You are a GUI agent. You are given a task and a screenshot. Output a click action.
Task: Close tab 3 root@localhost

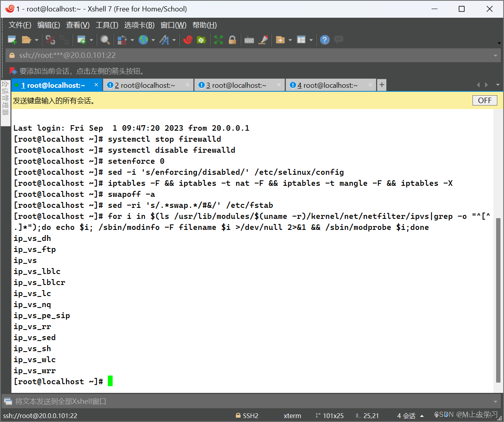click(x=279, y=85)
